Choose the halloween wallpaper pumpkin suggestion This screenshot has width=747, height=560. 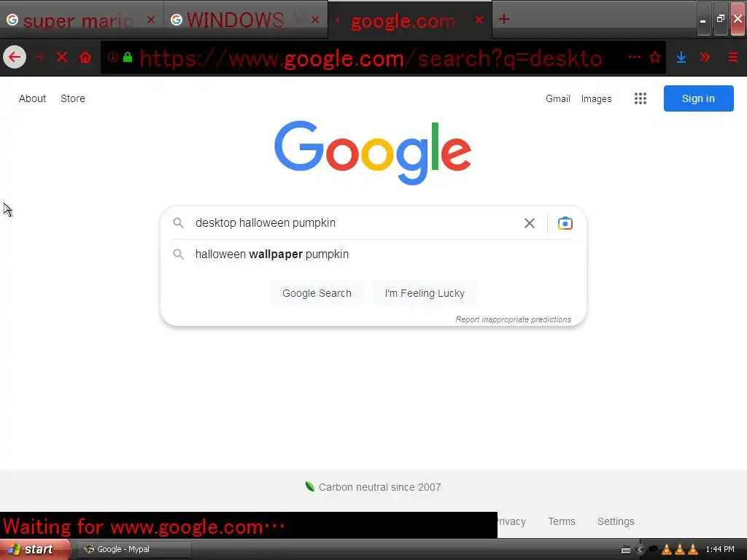[373, 254]
